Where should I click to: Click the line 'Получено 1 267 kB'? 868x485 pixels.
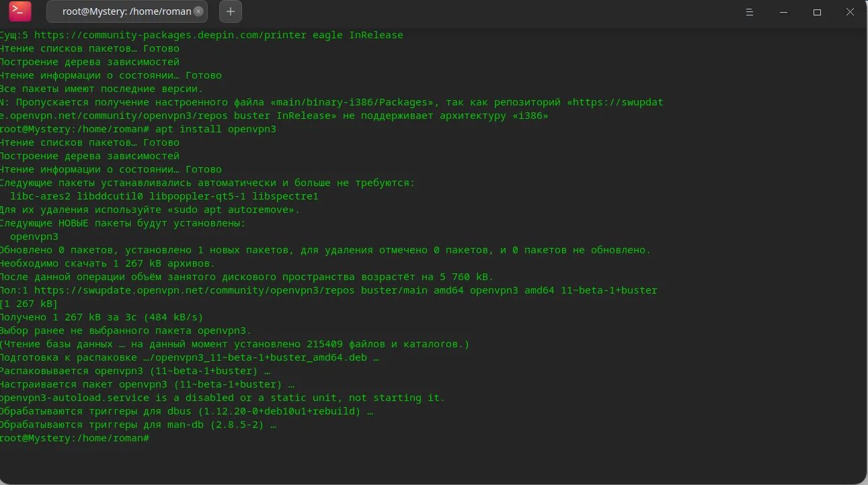(101, 317)
